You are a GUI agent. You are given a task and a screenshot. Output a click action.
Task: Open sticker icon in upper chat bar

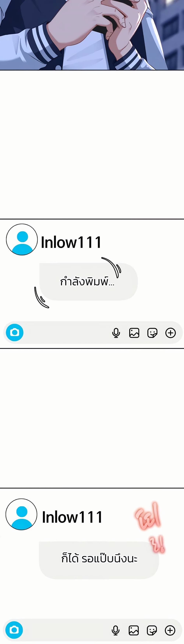point(152,333)
